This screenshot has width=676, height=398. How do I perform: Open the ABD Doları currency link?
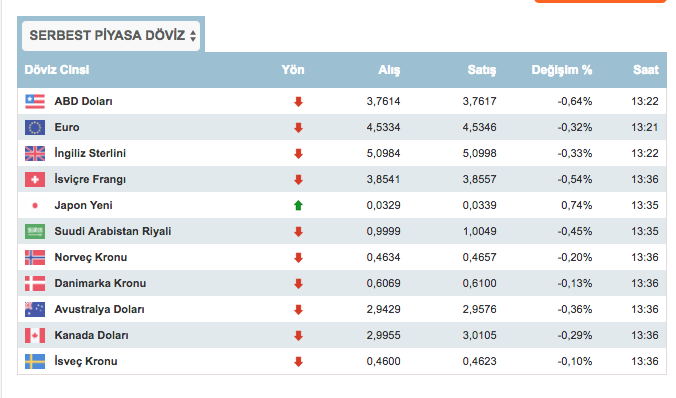point(83,101)
